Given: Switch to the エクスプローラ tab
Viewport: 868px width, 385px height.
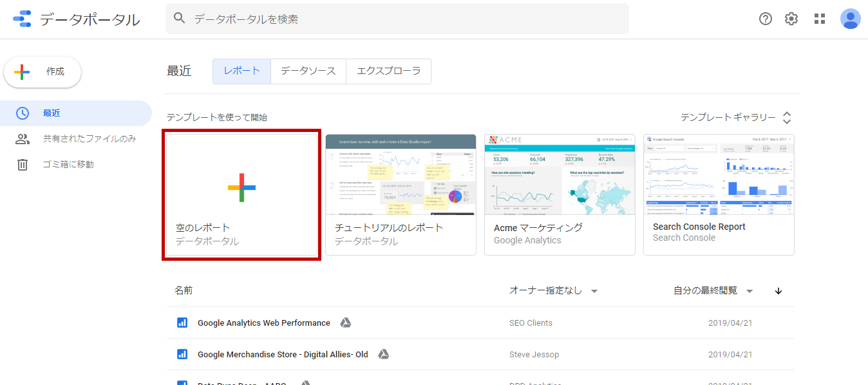Looking at the screenshot, I should 389,71.
